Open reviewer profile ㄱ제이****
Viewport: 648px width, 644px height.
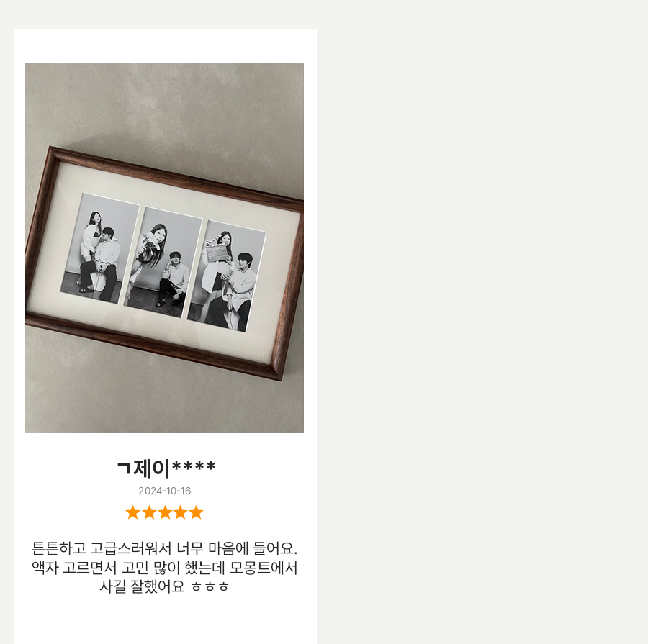coord(166,468)
